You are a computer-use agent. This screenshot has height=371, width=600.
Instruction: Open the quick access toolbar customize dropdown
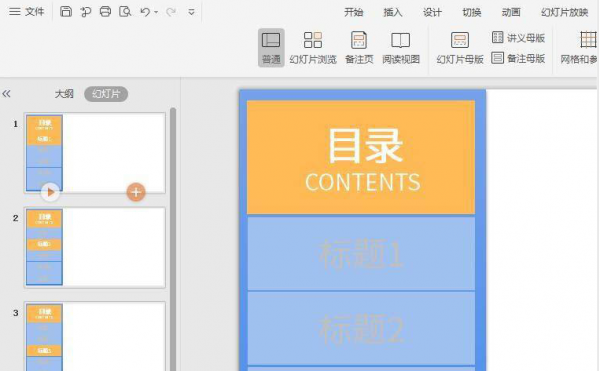tap(191, 12)
